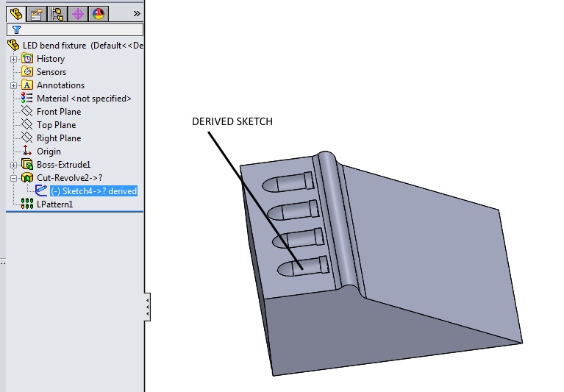Focus the feature tree filter input field

pyautogui.click(x=75, y=29)
